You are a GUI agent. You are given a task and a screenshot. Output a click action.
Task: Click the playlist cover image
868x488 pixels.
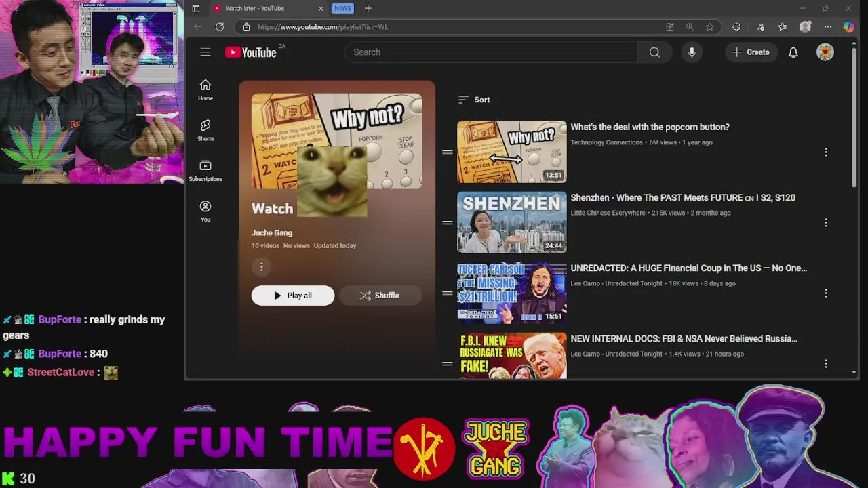tap(337, 141)
